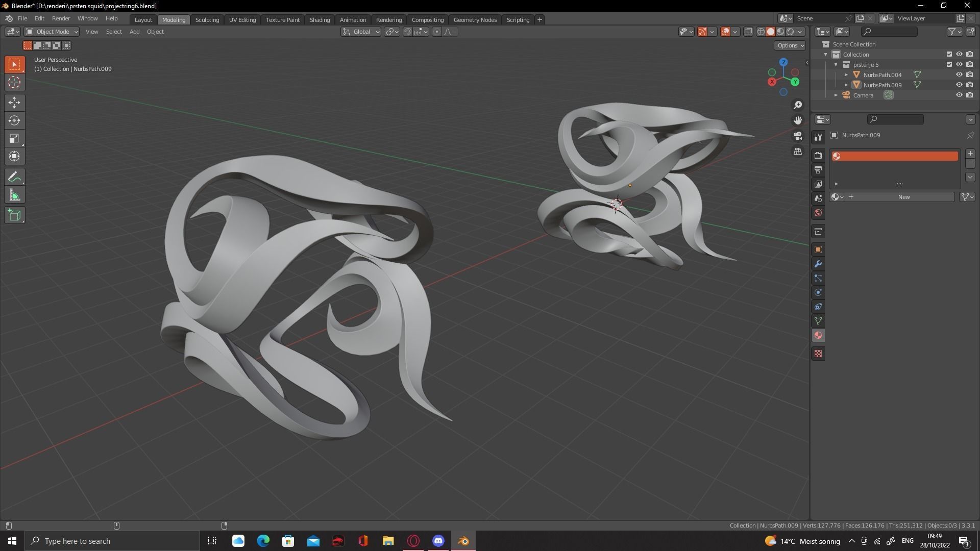Open the Object Mode dropdown
The width and height of the screenshot is (980, 551).
(x=52, y=32)
